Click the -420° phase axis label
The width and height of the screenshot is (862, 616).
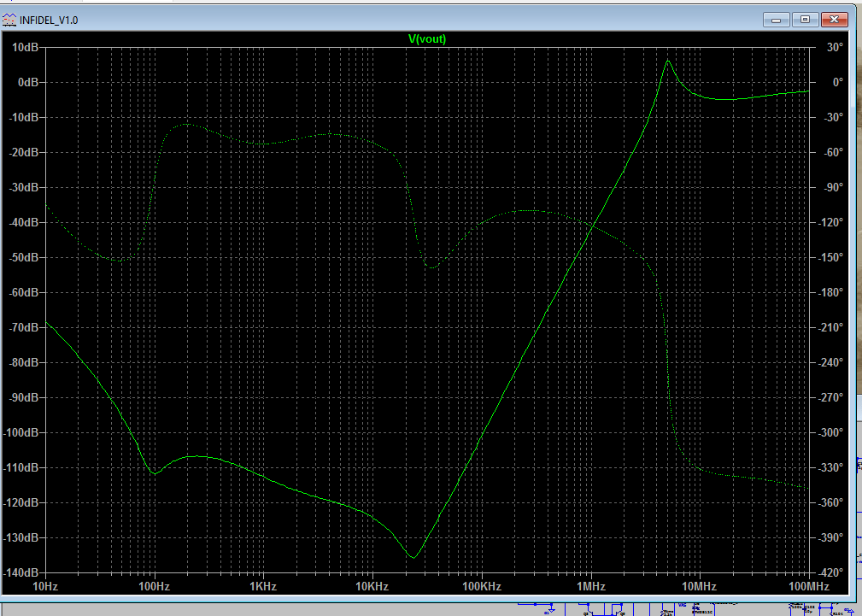830,572
